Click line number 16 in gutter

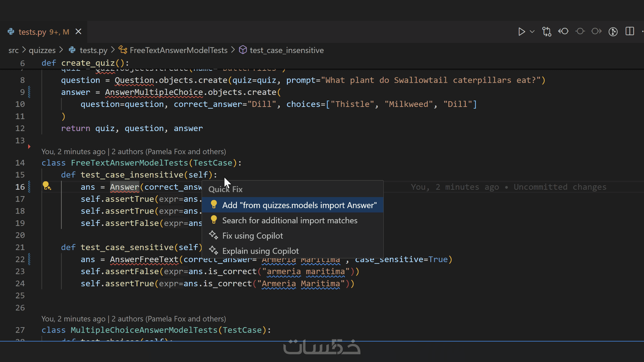(20, 187)
